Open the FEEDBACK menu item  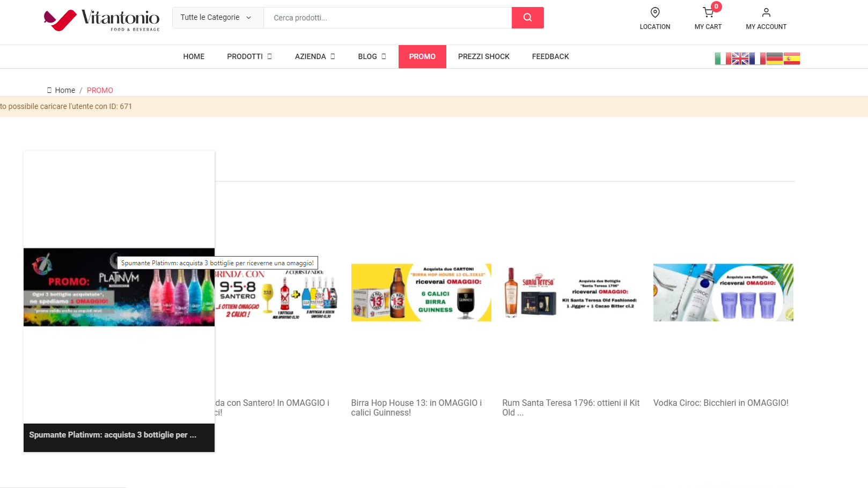tap(550, 56)
